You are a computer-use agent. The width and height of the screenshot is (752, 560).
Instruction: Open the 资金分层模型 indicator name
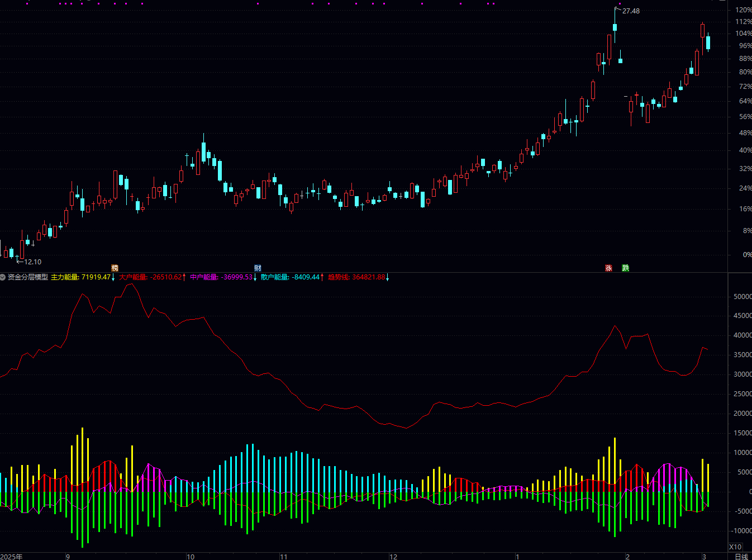pos(28,277)
